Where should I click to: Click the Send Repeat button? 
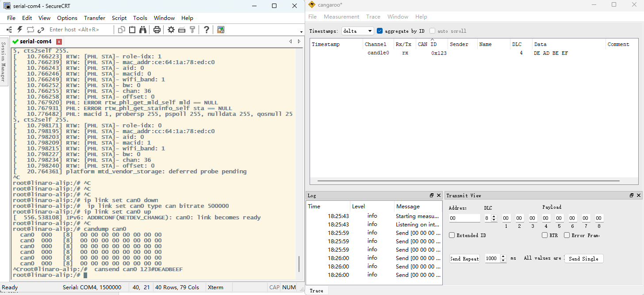(x=464, y=259)
